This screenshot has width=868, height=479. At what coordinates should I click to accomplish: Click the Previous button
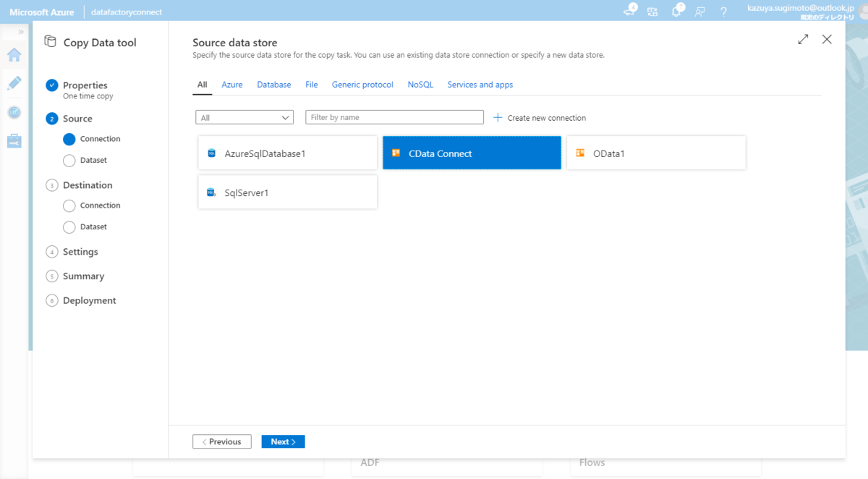pos(222,441)
